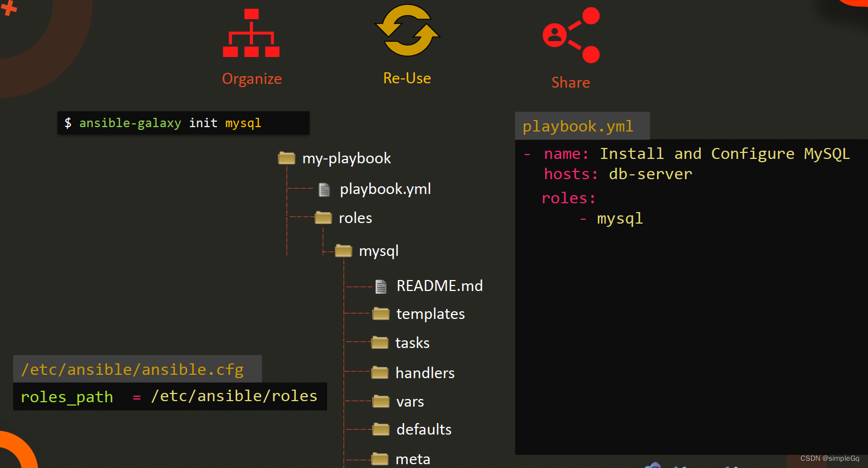Click the defaults folder name
868x468 pixels.
click(424, 430)
